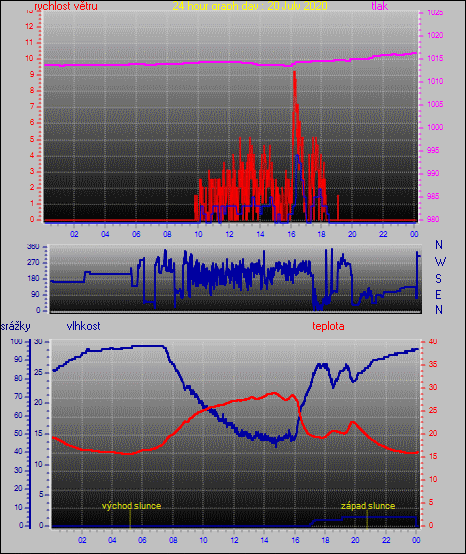The height and width of the screenshot is (554, 466).
Task: Click the 20 hour label under the temperature graph
Action: click(x=355, y=540)
